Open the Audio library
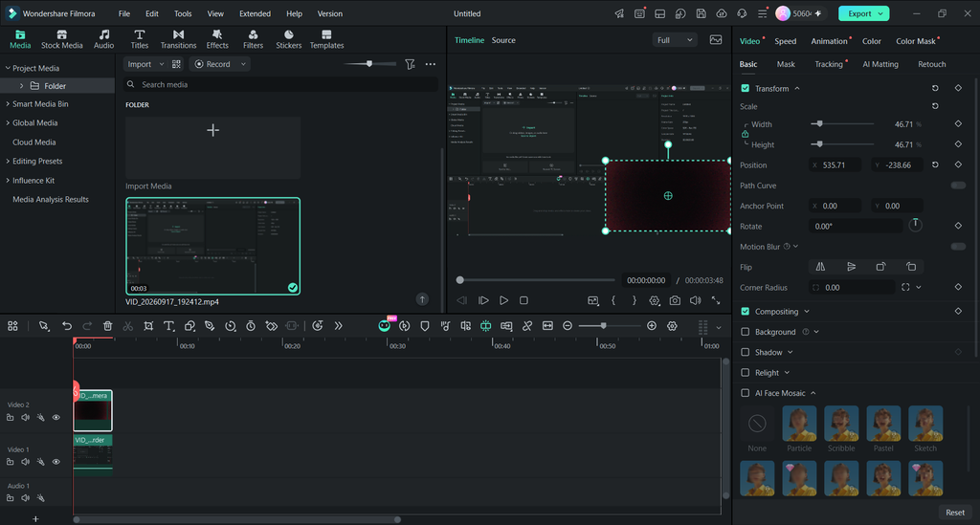The width and height of the screenshot is (980, 525). (103, 39)
